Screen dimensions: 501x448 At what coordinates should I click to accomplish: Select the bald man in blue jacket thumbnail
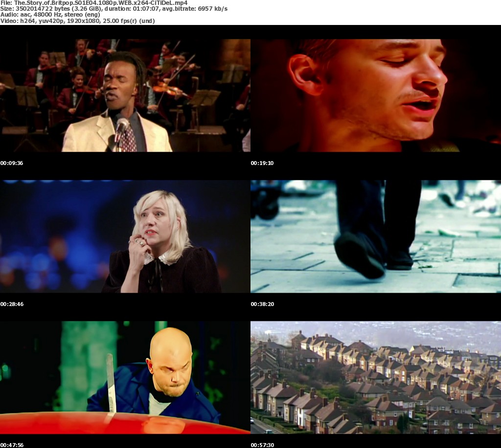coord(125,377)
